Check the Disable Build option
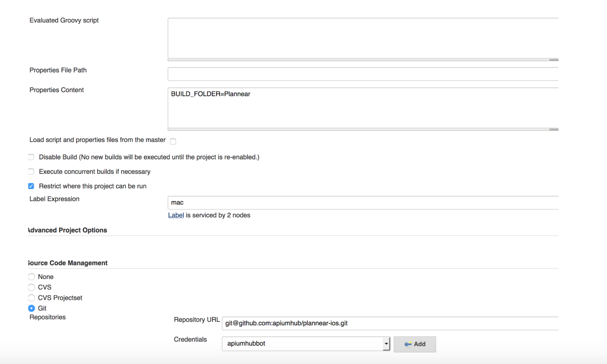The image size is (607, 364). (31, 157)
